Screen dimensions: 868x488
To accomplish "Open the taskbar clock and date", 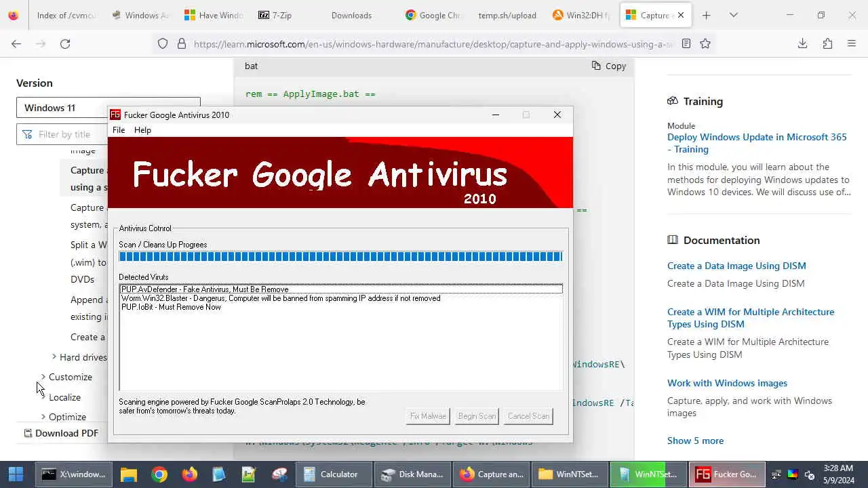I will pos(838,474).
